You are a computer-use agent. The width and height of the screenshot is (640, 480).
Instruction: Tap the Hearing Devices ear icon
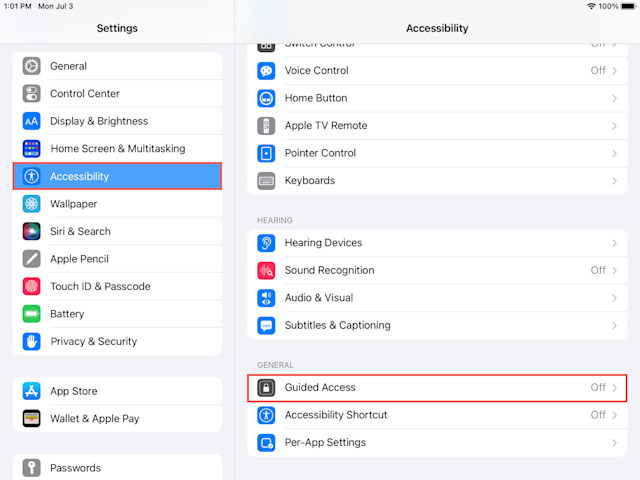coord(266,243)
